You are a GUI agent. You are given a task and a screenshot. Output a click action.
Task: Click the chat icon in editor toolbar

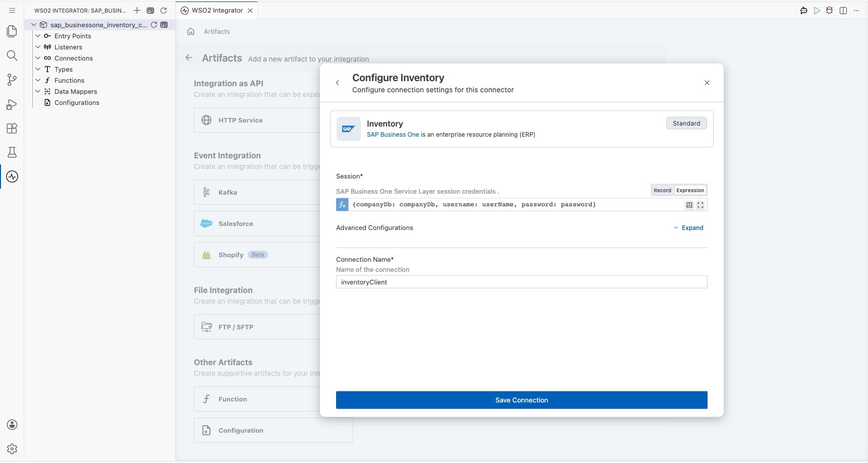coord(804,10)
